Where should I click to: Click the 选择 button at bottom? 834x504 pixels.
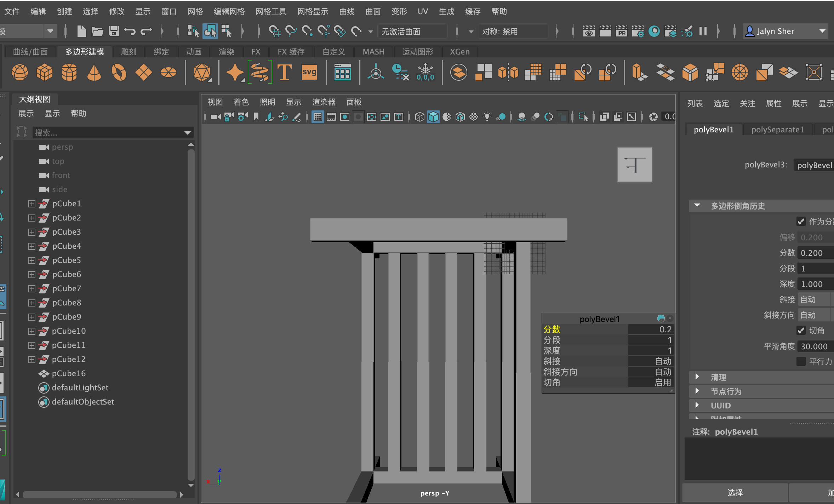pyautogui.click(x=735, y=493)
